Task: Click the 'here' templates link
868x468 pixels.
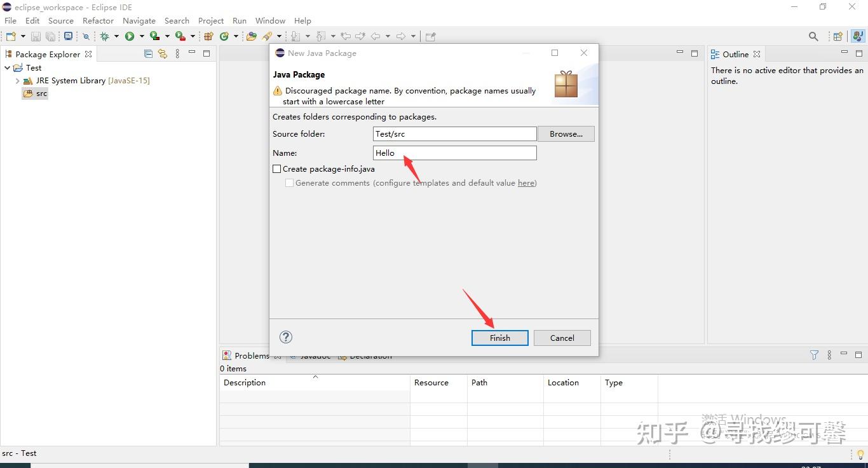Action: [x=526, y=183]
